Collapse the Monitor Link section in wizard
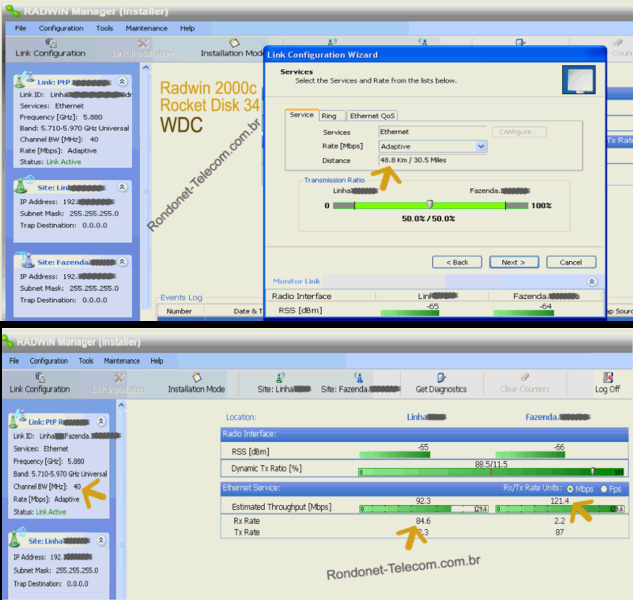The image size is (633, 600). point(592,281)
